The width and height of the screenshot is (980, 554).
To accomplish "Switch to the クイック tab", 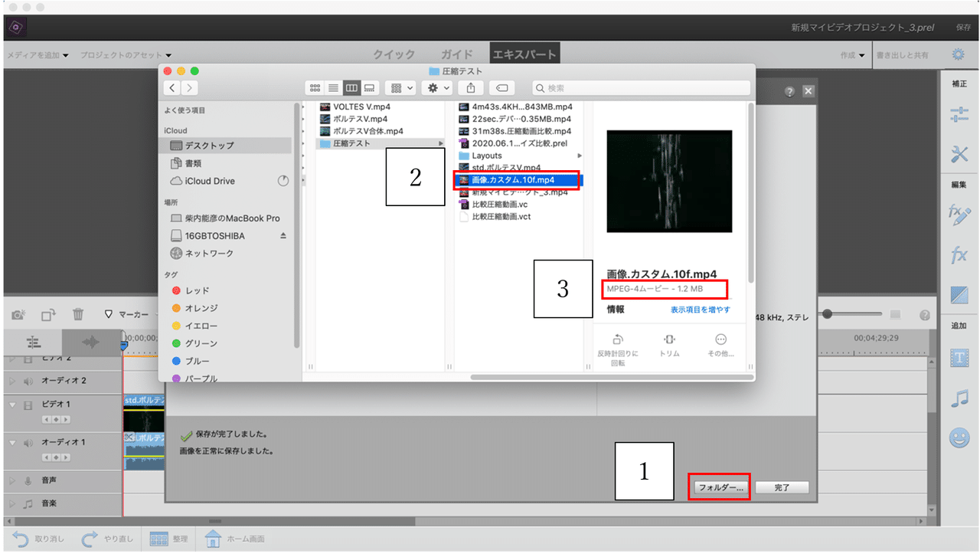I will [x=394, y=54].
